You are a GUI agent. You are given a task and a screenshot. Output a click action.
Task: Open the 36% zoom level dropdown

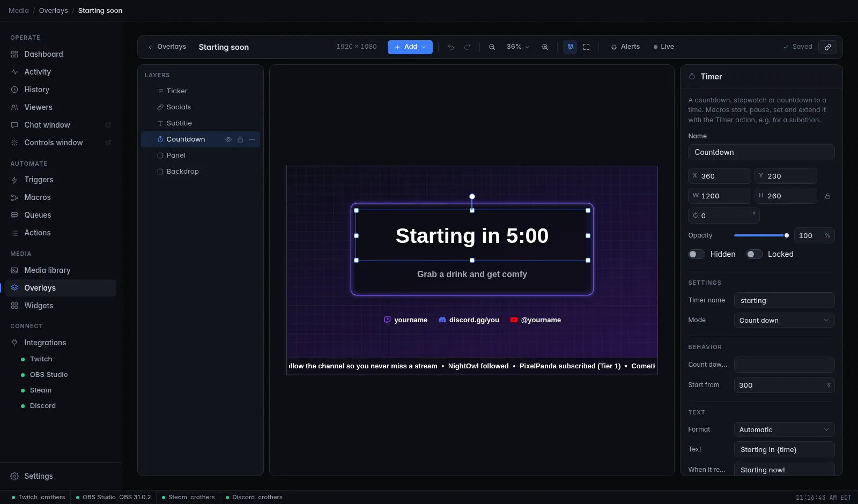[517, 47]
